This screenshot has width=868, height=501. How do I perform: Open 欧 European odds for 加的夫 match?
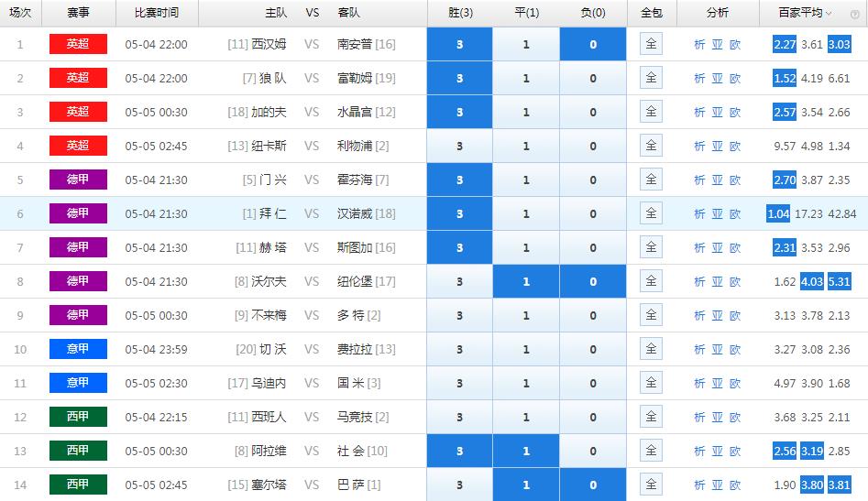(x=735, y=112)
